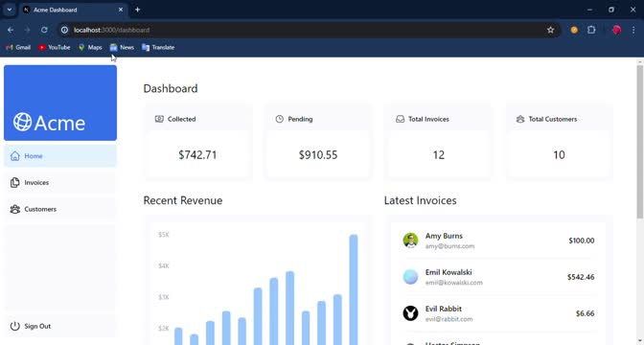Image resolution: width=644 pixels, height=345 pixels.
Task: Open a new browser tab
Action: (x=138, y=10)
